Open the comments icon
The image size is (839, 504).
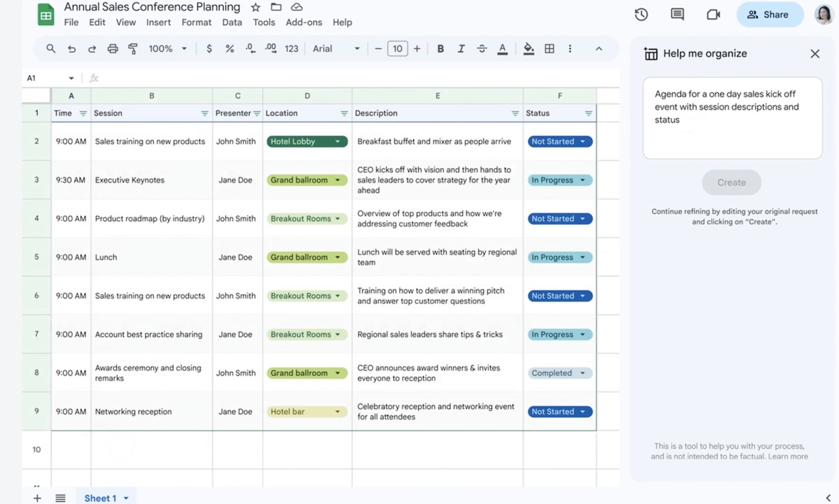pos(677,15)
